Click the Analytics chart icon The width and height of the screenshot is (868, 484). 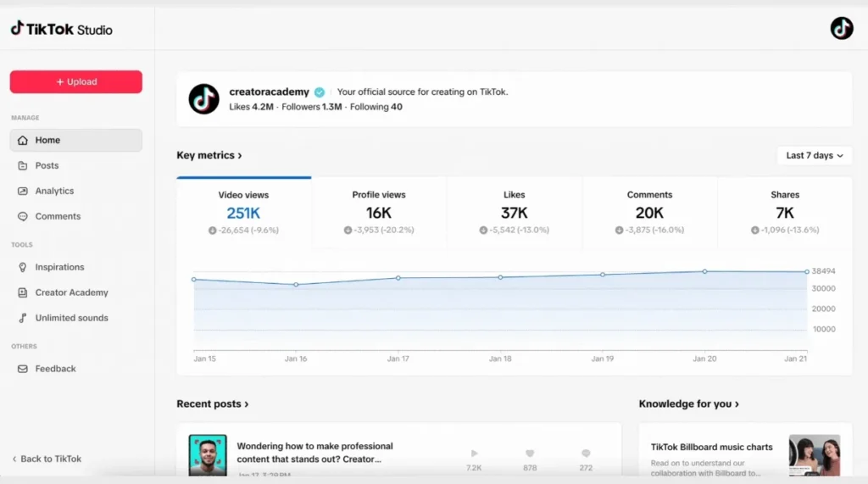tap(23, 191)
